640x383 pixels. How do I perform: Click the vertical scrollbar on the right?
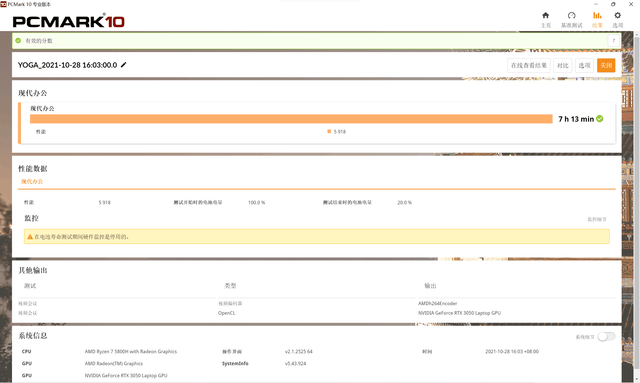point(637,204)
